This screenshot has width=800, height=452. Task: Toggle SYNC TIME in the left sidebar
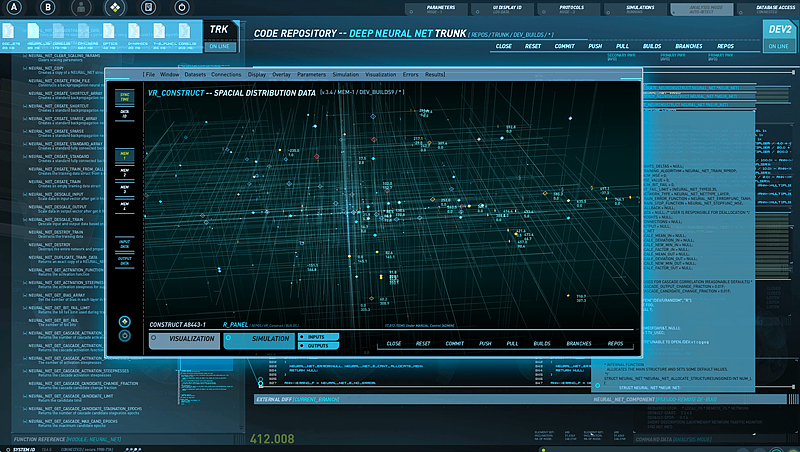click(125, 97)
